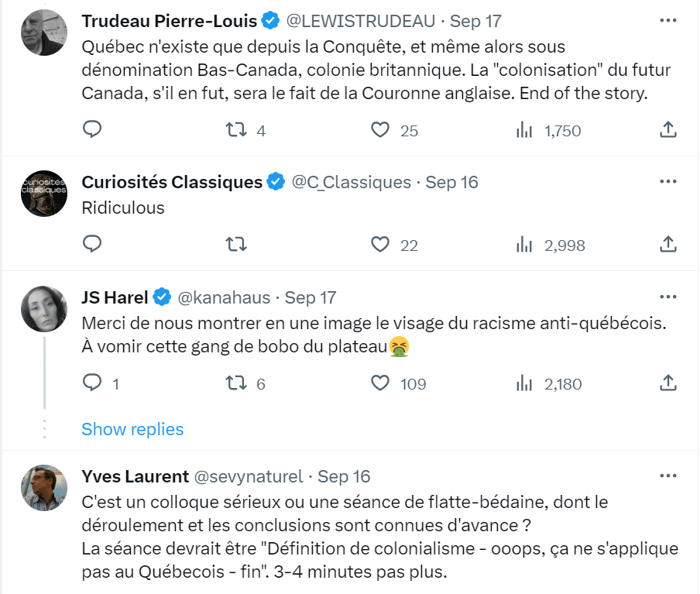Image resolution: width=700 pixels, height=594 pixels.
Task: Like the "Ridiculous" tweet
Action: [x=380, y=245]
